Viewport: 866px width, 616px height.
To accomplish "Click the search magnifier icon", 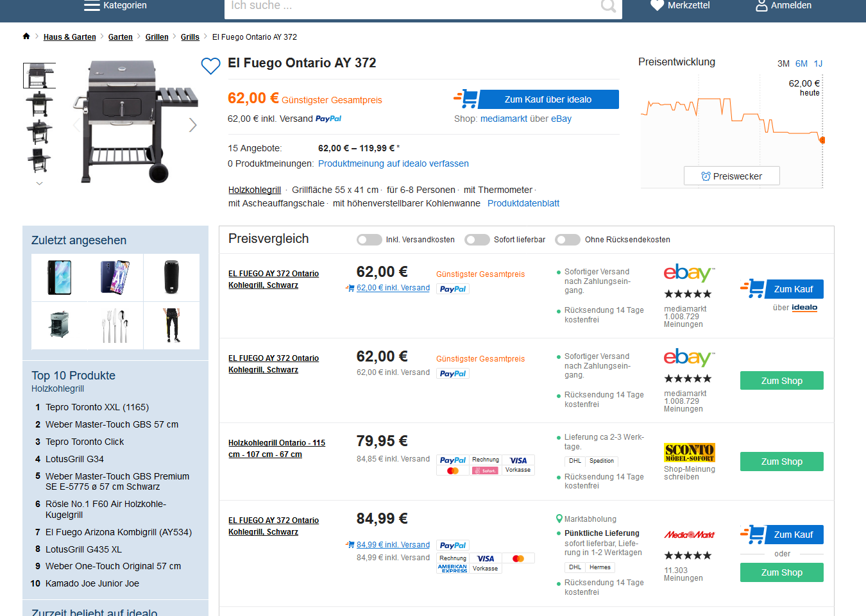I will (x=608, y=6).
